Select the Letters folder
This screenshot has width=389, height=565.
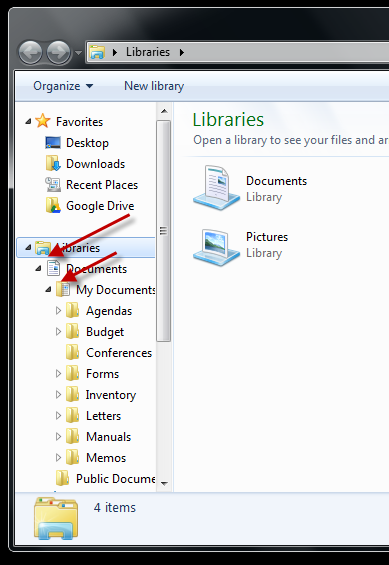[x=103, y=416]
